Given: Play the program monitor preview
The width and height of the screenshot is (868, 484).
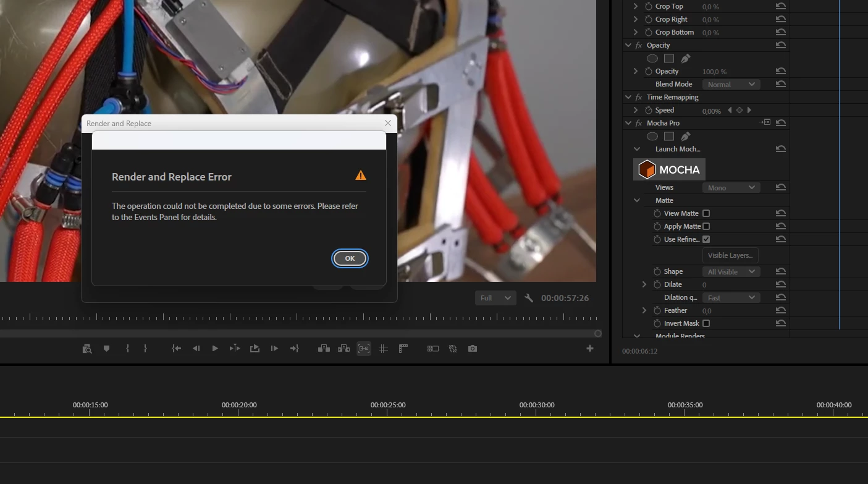Looking at the screenshot, I should (215, 349).
